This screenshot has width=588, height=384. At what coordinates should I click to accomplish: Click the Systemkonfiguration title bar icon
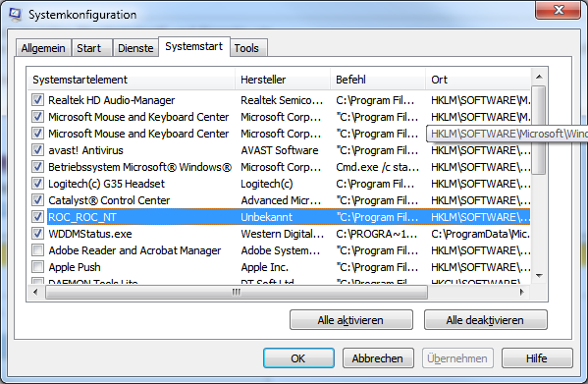tap(16, 15)
